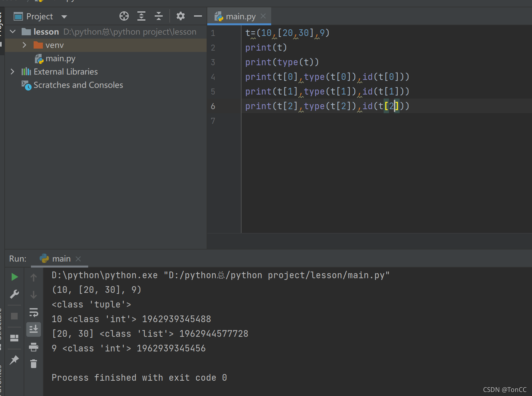
Task: Hide the Project panel with minus icon
Action: click(x=198, y=16)
